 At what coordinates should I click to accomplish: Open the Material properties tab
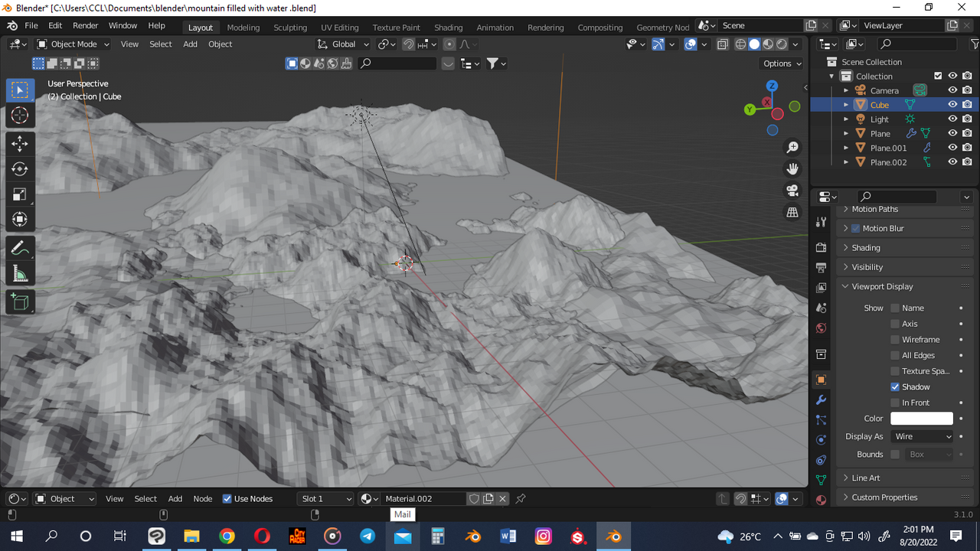[x=821, y=500]
